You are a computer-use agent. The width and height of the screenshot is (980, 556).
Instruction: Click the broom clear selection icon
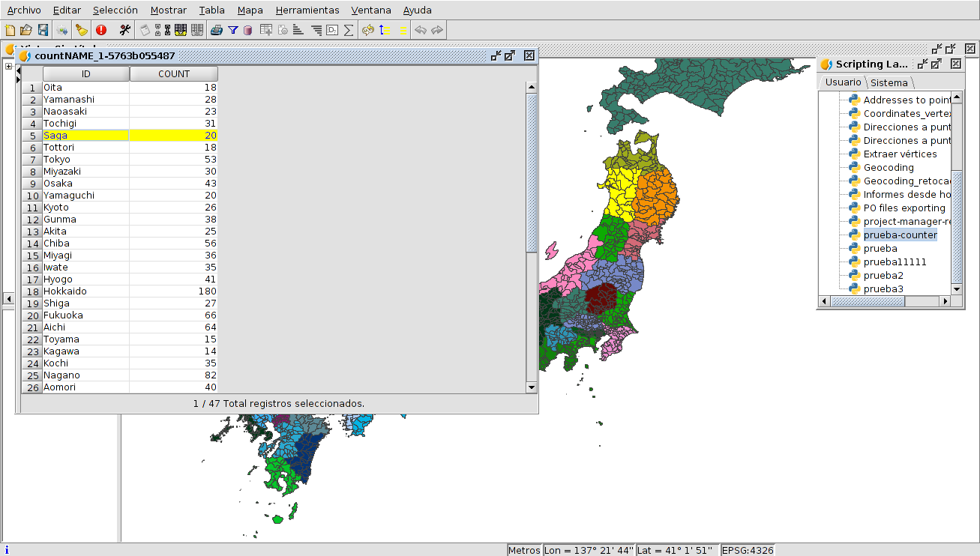click(x=81, y=30)
